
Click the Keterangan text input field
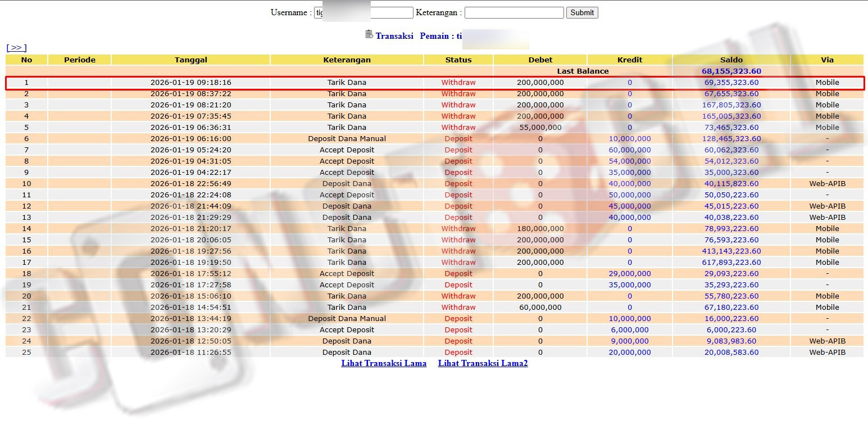click(x=513, y=12)
